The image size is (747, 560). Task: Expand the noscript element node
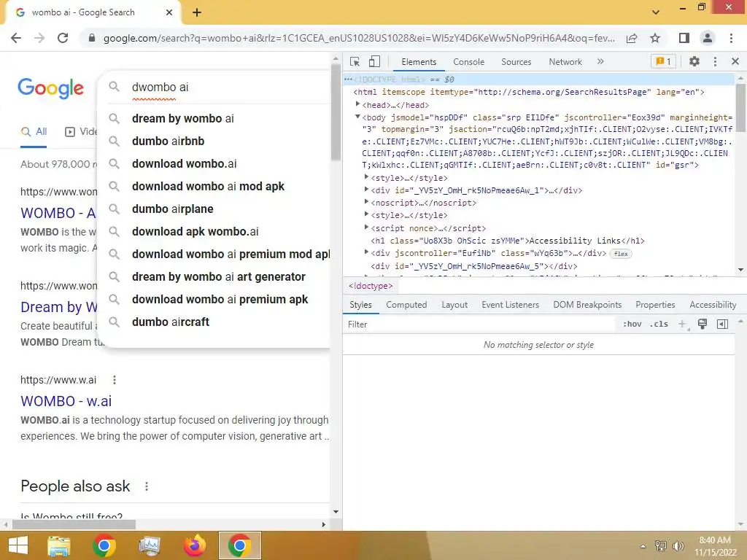(366, 202)
